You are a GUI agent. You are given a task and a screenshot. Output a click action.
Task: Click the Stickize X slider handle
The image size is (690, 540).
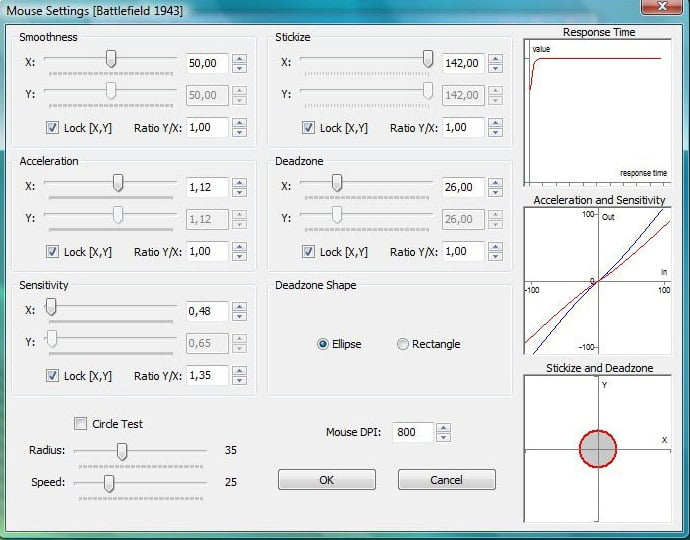(x=428, y=59)
